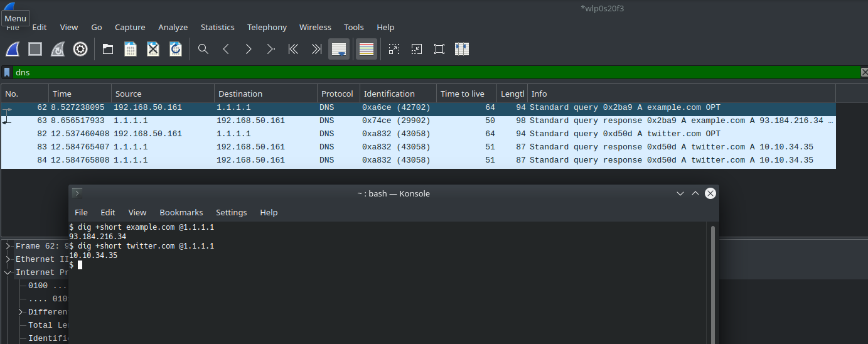Jump to the first packet

pos(293,49)
